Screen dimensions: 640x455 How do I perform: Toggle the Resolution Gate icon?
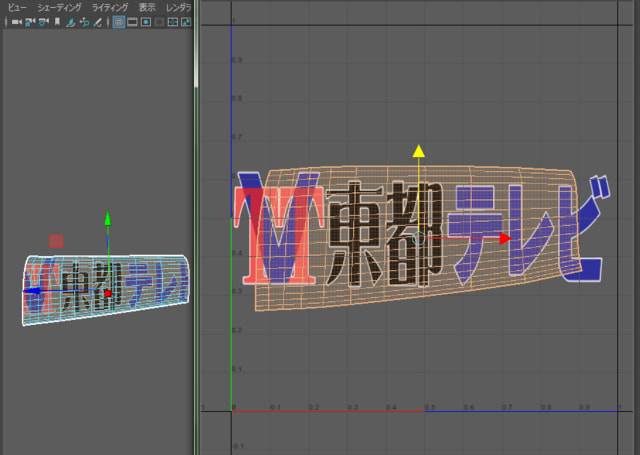(146, 22)
